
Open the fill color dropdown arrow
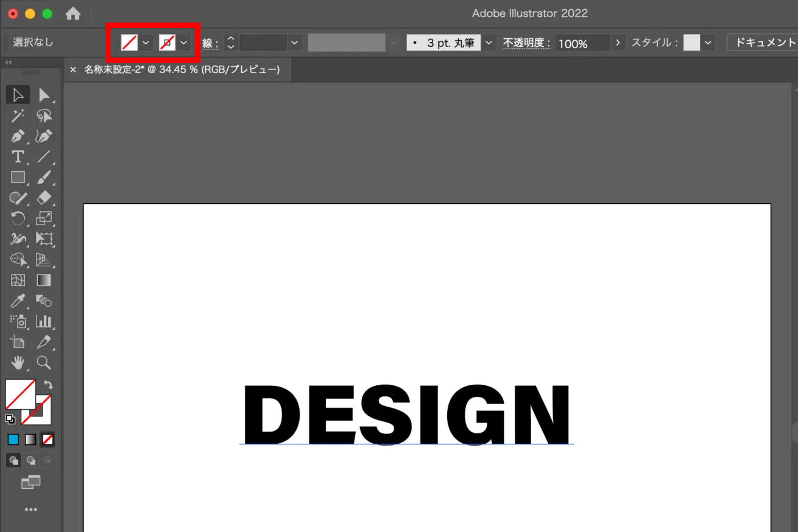tap(146, 42)
